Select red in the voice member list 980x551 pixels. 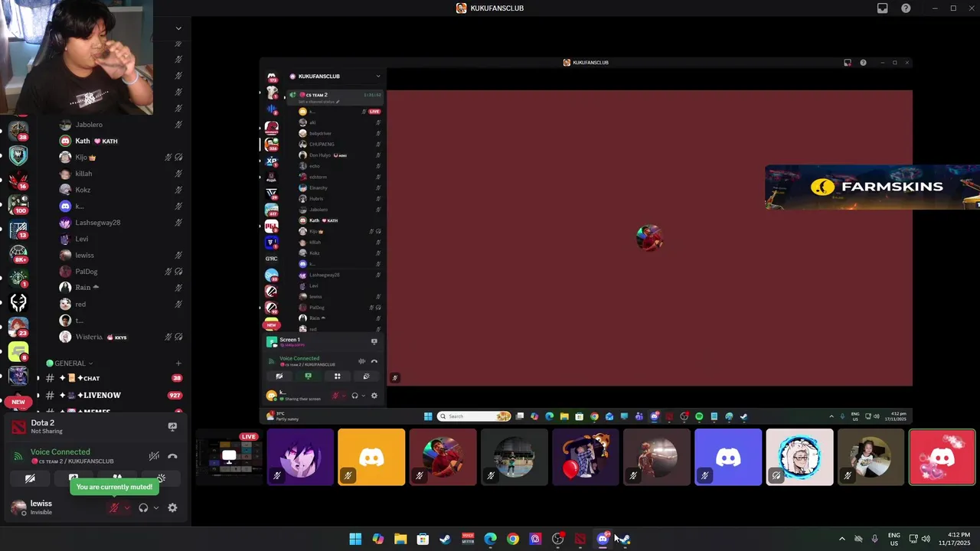pos(120,304)
